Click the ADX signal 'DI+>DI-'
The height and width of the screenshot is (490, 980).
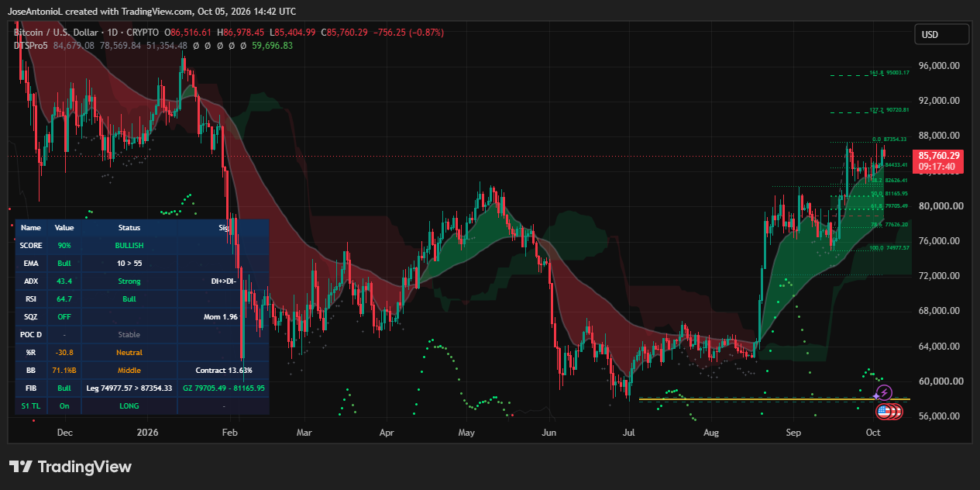point(223,281)
